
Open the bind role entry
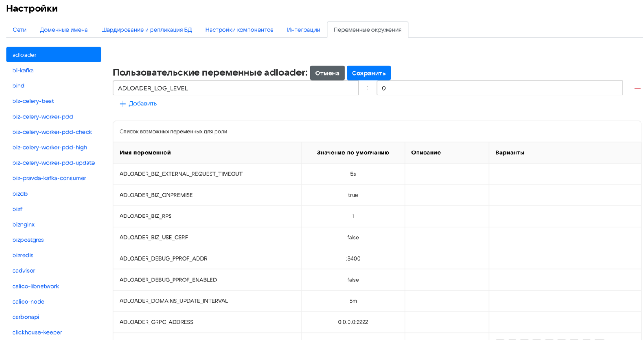coord(18,86)
